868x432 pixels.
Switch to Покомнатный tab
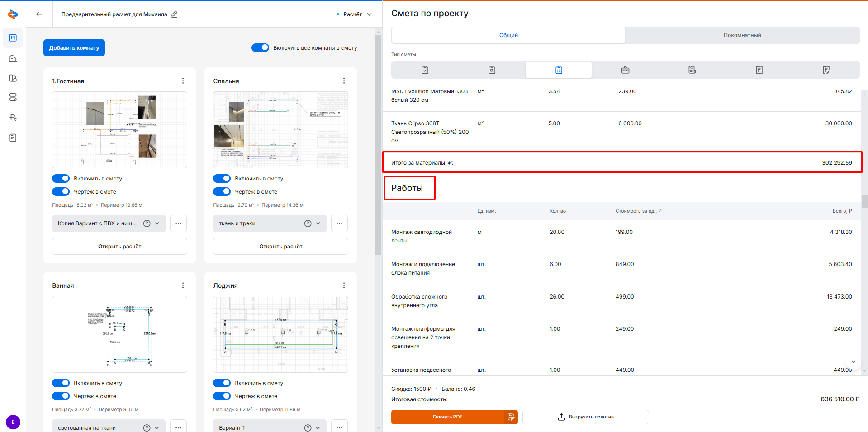[742, 35]
